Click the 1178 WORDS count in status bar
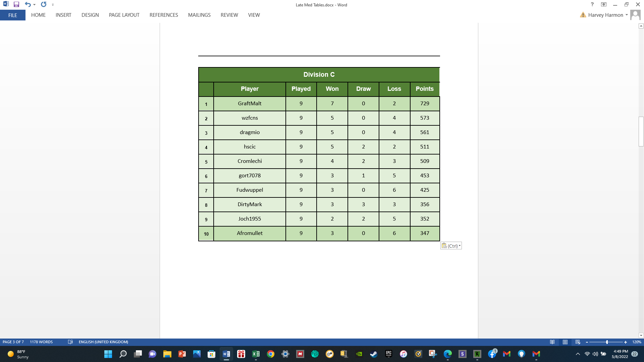The width and height of the screenshot is (644, 362). (x=41, y=342)
